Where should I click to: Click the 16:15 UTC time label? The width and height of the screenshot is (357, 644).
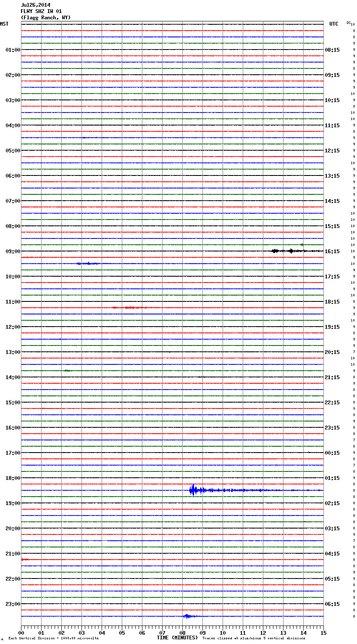point(332,251)
